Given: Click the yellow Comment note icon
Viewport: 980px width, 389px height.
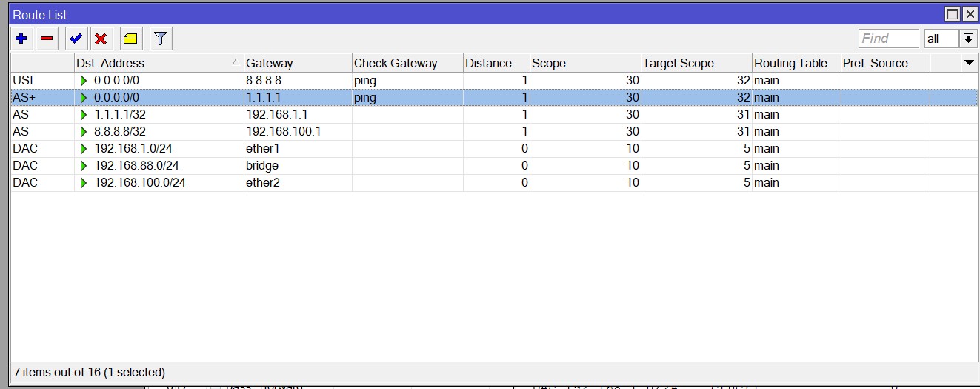Looking at the screenshot, I should [130, 39].
